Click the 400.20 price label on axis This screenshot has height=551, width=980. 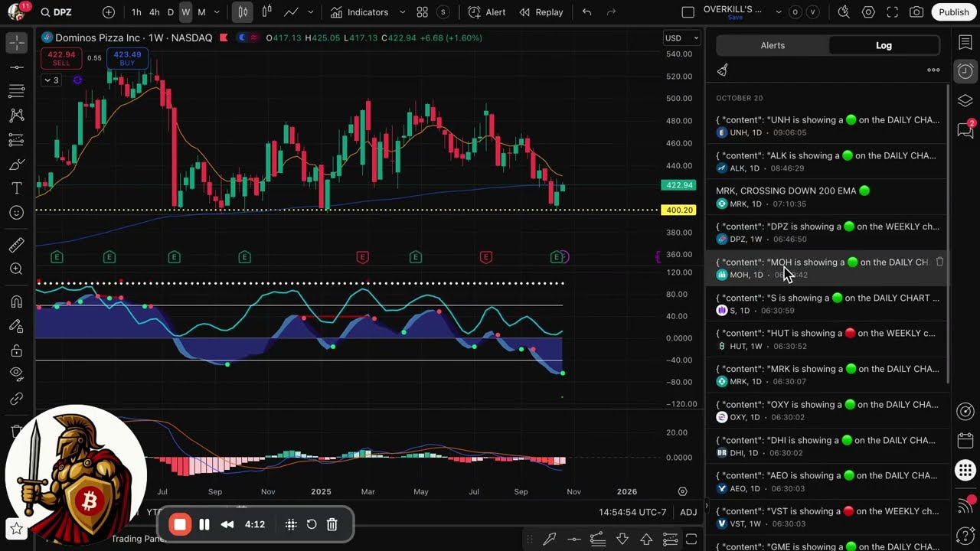click(679, 210)
